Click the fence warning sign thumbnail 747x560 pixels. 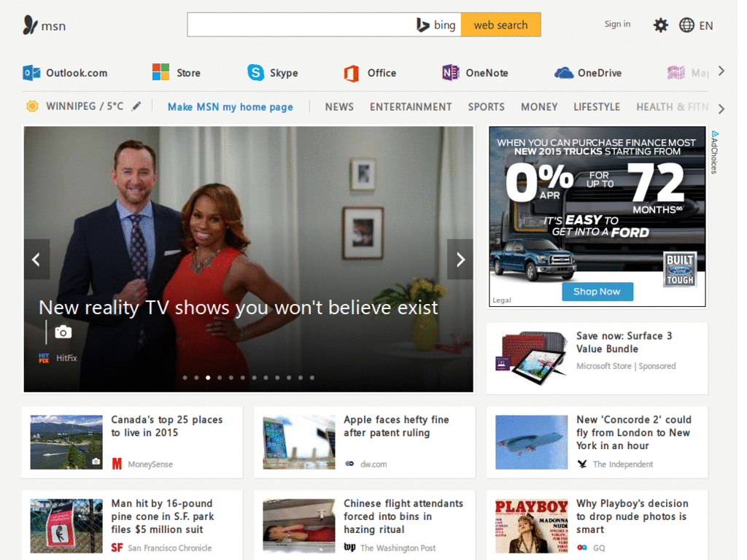coord(66,526)
